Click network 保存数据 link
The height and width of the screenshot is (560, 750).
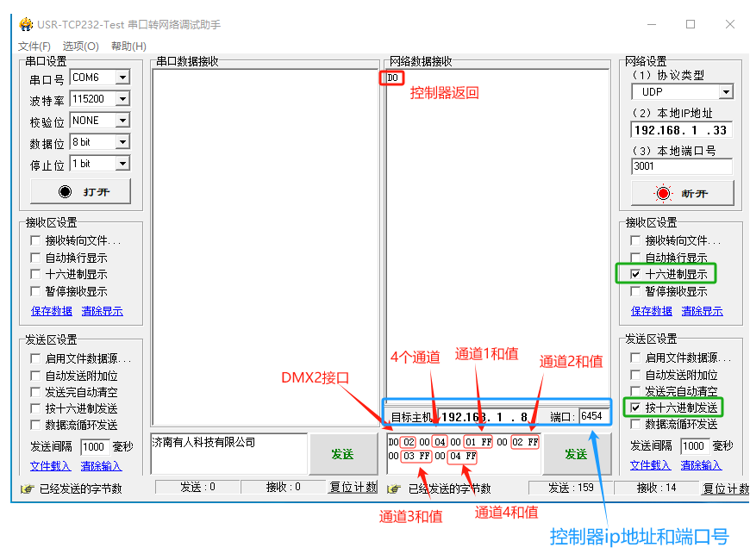click(652, 311)
